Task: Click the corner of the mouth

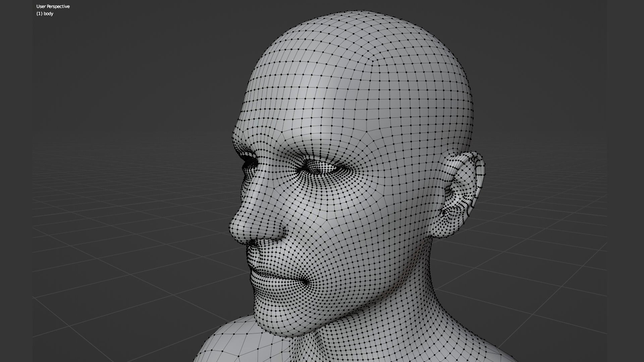Action: pyautogui.click(x=306, y=283)
